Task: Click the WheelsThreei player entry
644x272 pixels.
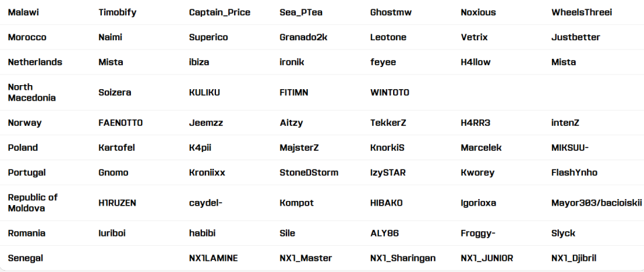Action: [582, 12]
